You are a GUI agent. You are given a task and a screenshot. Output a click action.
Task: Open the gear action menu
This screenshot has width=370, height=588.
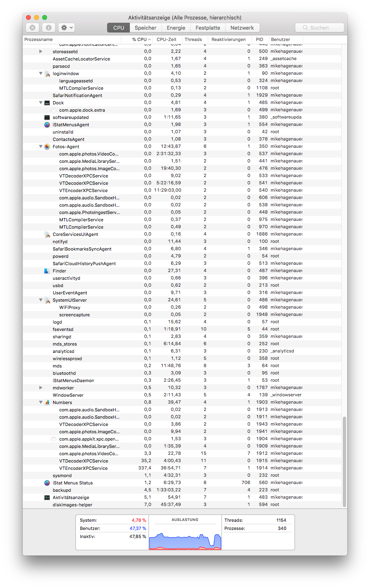67,28
